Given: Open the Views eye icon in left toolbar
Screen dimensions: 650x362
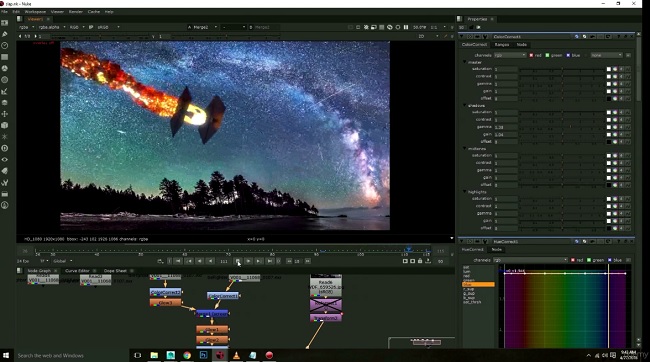Looking at the screenshot, I should (5, 160).
